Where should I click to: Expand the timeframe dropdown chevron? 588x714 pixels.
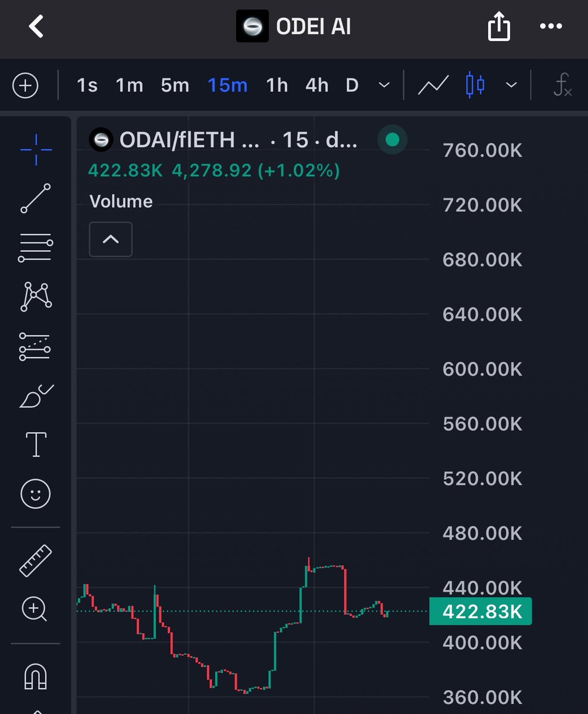(x=385, y=86)
